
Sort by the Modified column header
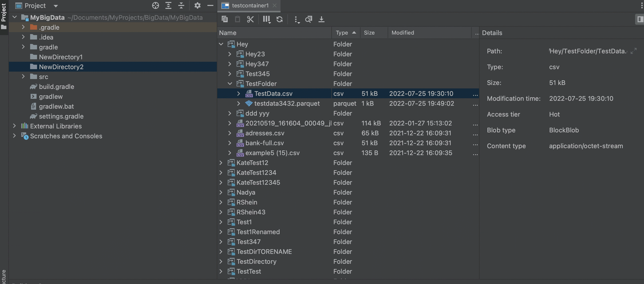(402, 33)
